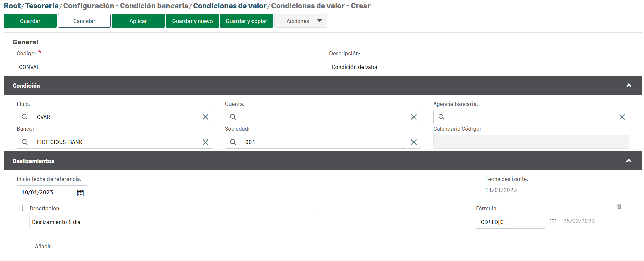The height and width of the screenshot is (261, 644).
Task: Go to Condiciones de valor breadcrumb link
Action: point(229,6)
